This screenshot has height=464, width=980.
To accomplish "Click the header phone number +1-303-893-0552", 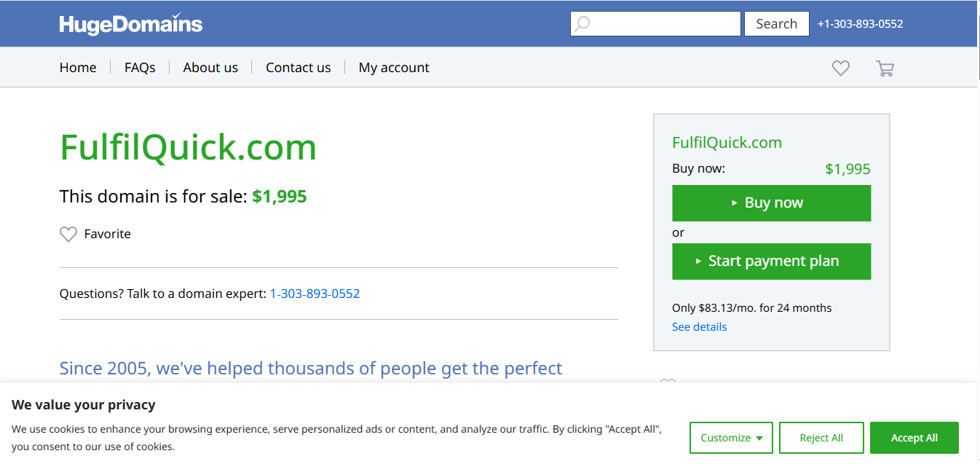I will pos(860,24).
